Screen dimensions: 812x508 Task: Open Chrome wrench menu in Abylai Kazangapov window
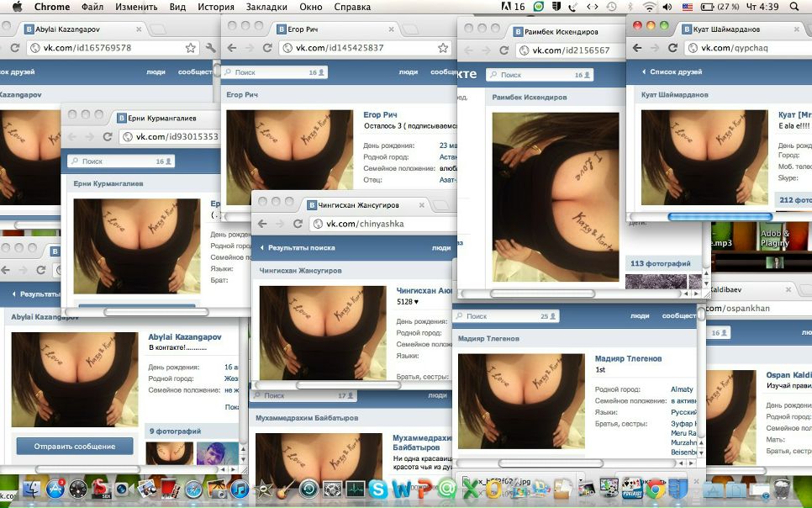point(210,48)
